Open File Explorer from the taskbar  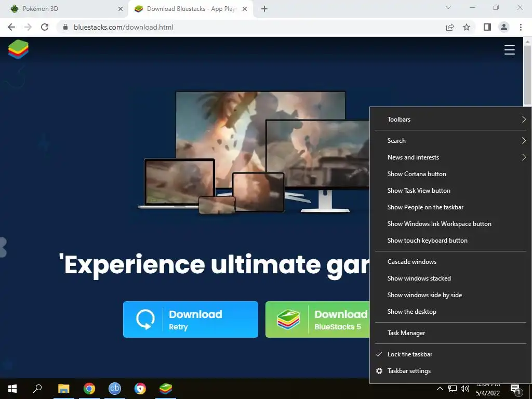click(63, 389)
